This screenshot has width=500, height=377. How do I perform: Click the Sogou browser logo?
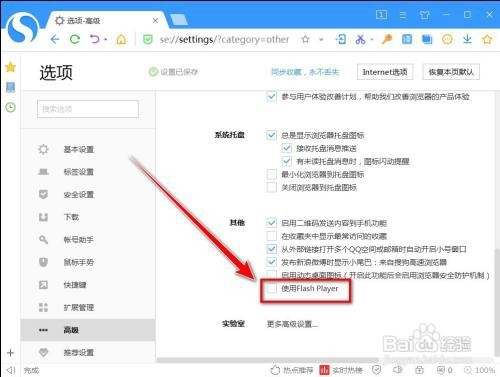tap(23, 28)
